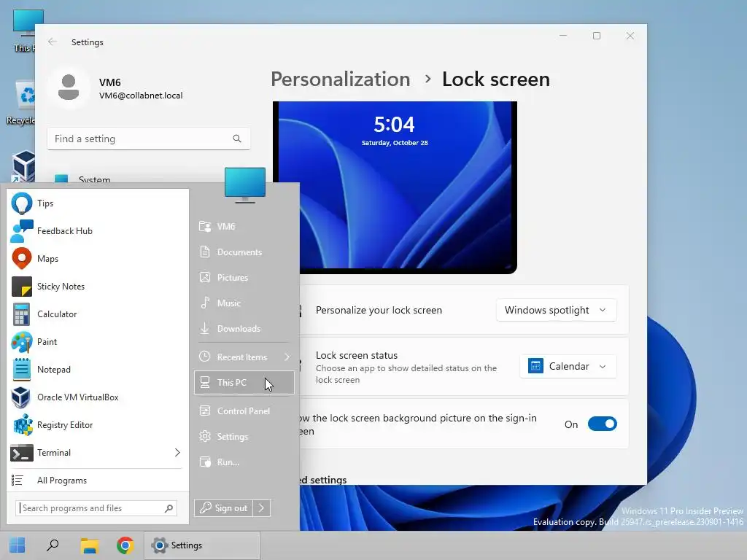Minimize the Settings window
This screenshot has height=560, width=747.
(x=563, y=36)
